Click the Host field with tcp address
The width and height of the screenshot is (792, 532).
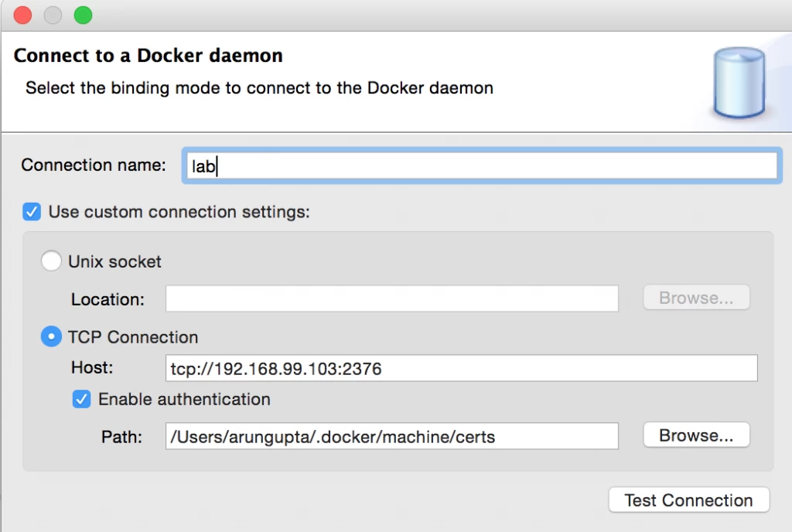461,368
